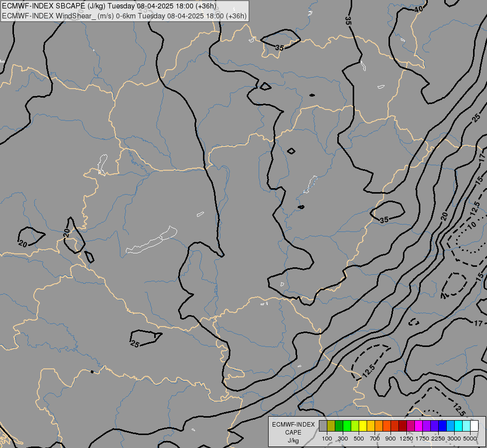Select the pure blue legend swatch

click(442, 426)
